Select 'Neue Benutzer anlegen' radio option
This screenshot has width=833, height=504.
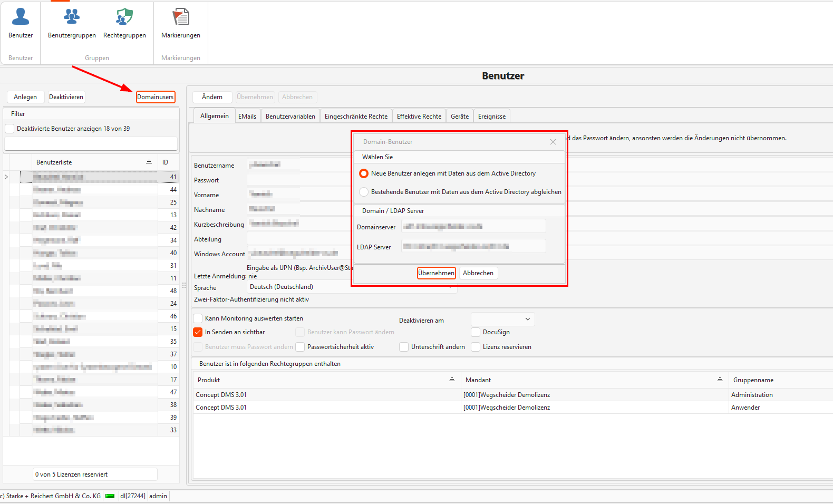[x=364, y=173]
